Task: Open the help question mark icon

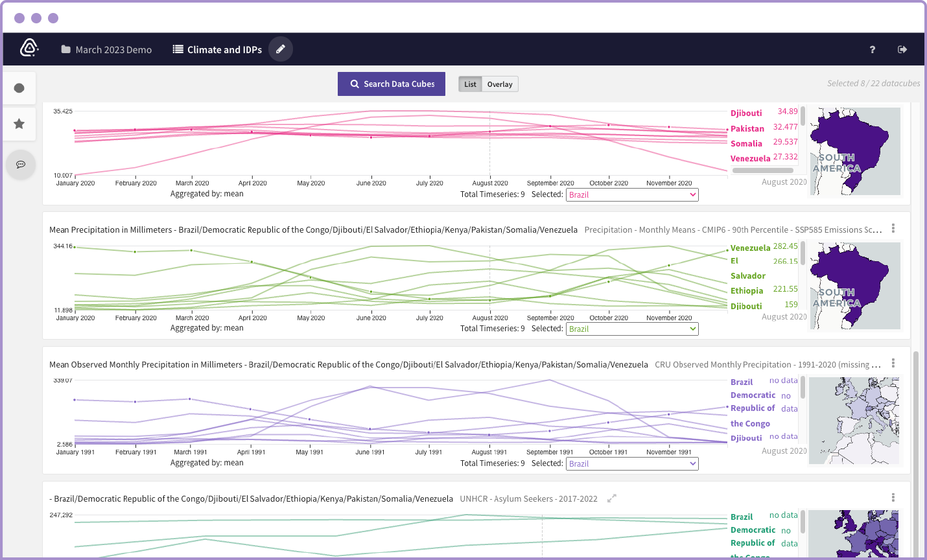Action: click(872, 49)
